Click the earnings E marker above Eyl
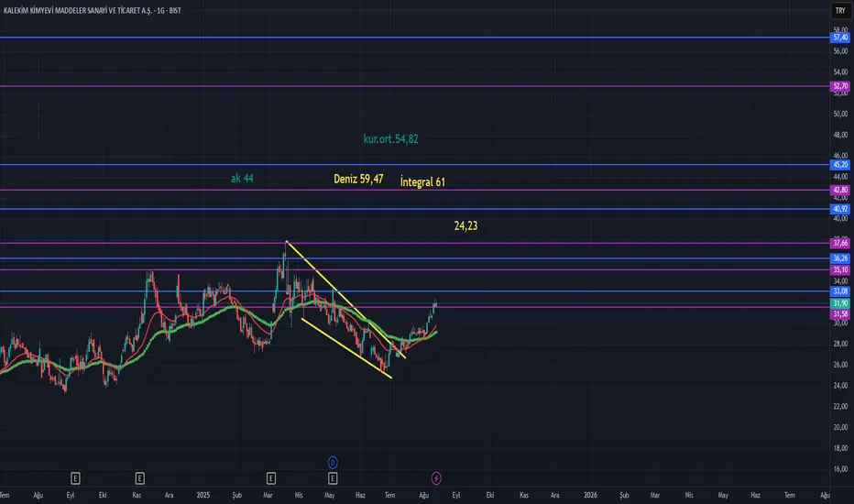This screenshot has height=504, width=854. (75, 478)
